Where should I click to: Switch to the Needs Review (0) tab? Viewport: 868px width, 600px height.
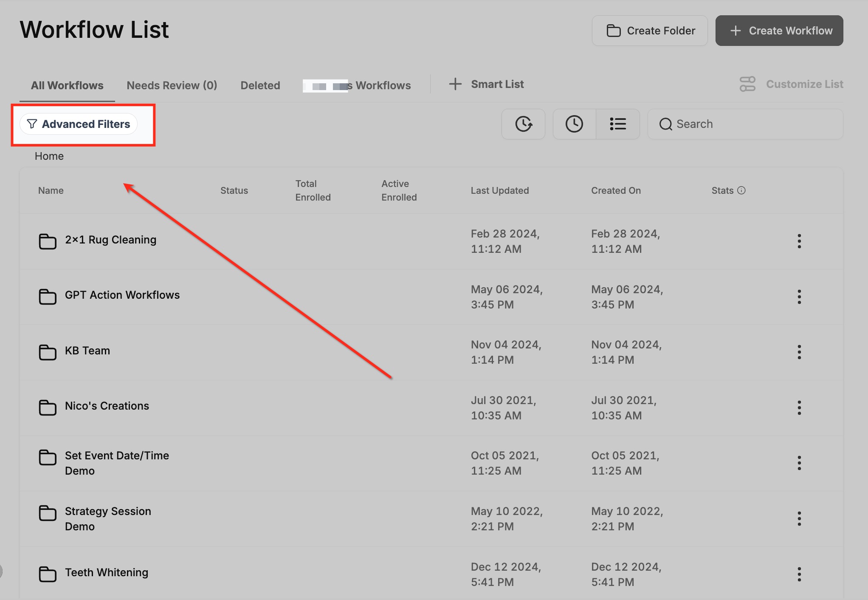[172, 85]
